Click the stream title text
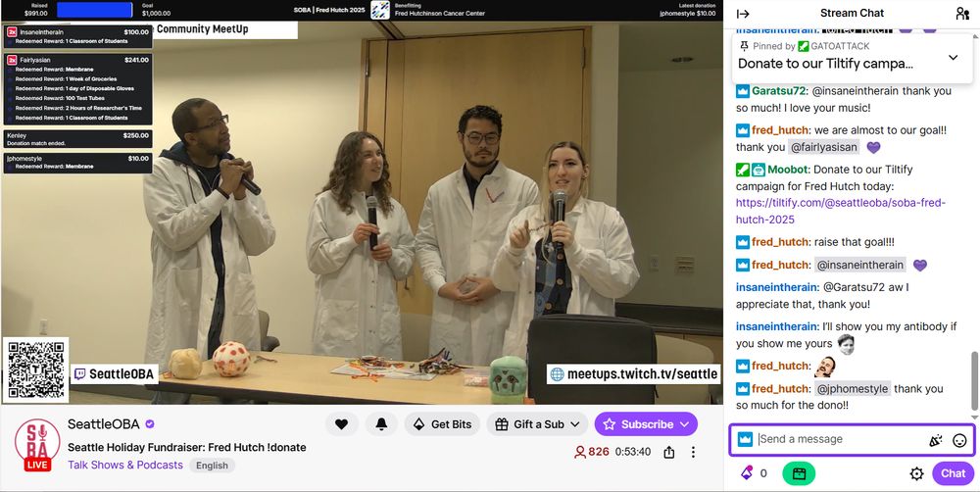Image resolution: width=980 pixels, height=492 pixels. coord(187,447)
